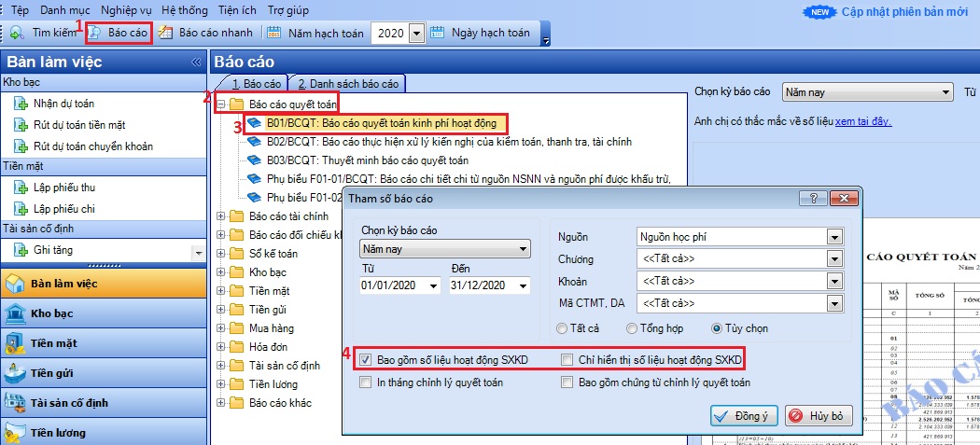This screenshot has width=980, height=445.
Task: Click the Báo cáo nhanh toolbar icon
Action: click(165, 33)
